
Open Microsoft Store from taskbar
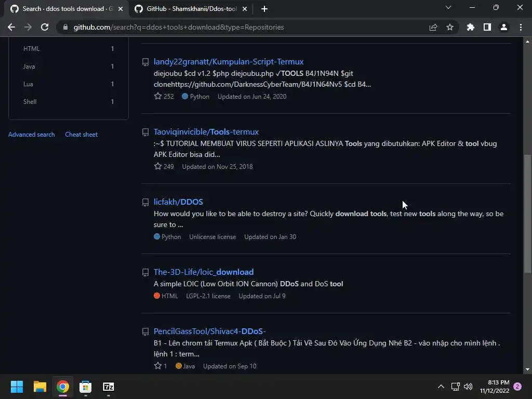tap(86, 387)
